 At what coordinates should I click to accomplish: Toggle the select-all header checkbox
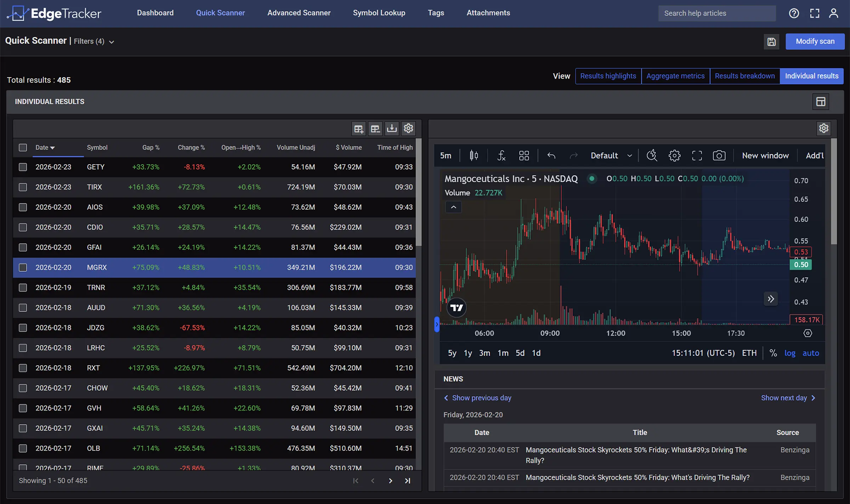click(x=23, y=147)
